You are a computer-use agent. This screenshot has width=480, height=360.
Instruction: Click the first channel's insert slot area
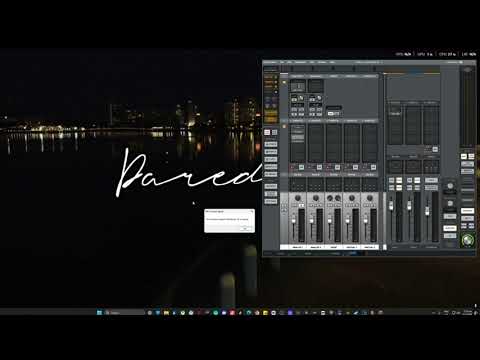(x=298, y=143)
